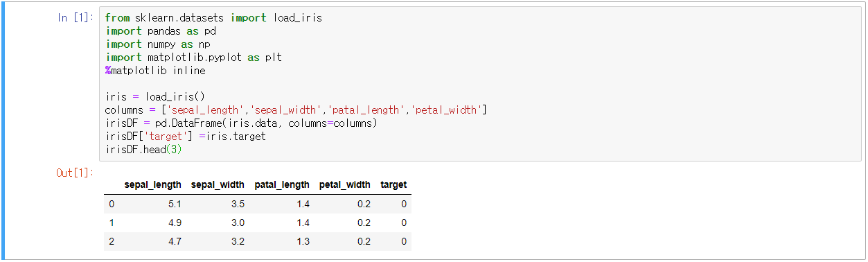Click the patal_length column header

tap(282, 185)
